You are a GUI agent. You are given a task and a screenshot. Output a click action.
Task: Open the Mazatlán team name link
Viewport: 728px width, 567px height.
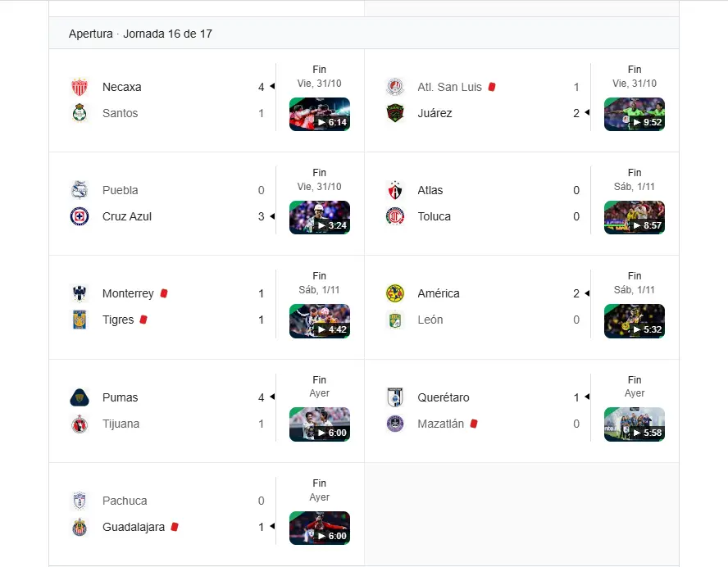(440, 424)
